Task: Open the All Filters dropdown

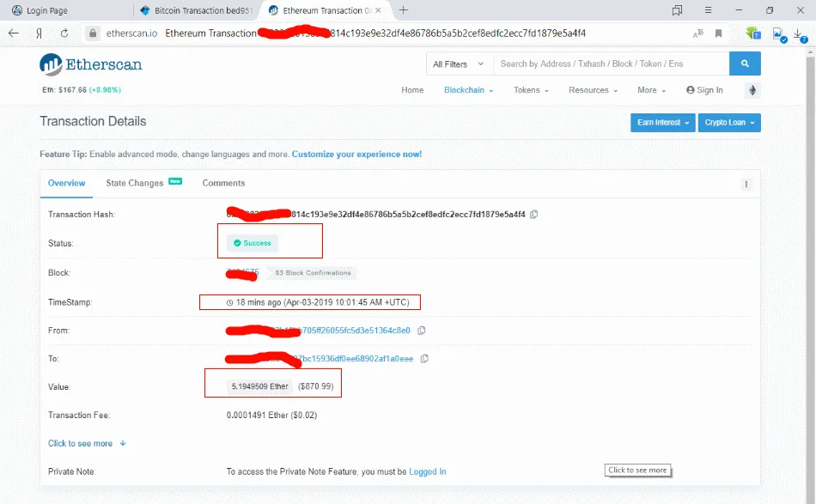Action: coord(459,64)
